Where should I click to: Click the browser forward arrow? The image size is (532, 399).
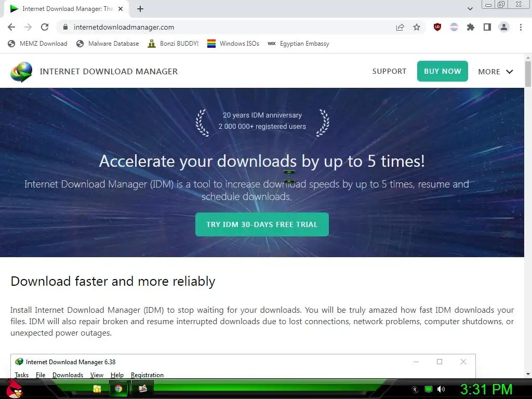click(28, 27)
